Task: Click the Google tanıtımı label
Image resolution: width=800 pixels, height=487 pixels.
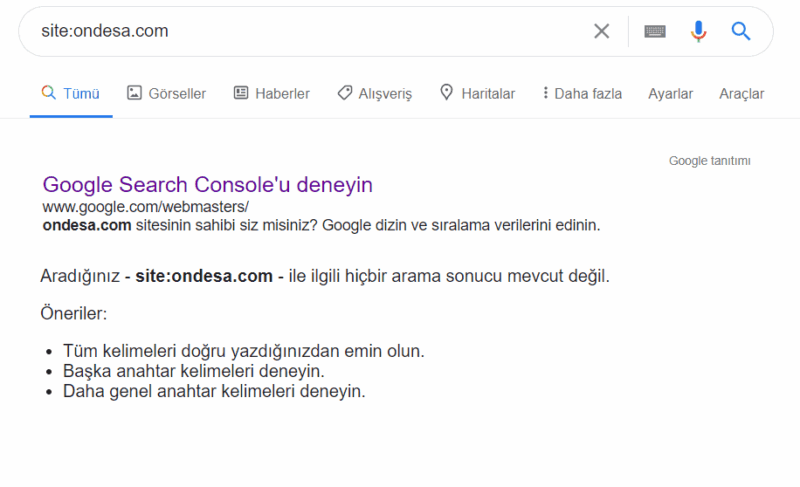Action: click(x=709, y=161)
